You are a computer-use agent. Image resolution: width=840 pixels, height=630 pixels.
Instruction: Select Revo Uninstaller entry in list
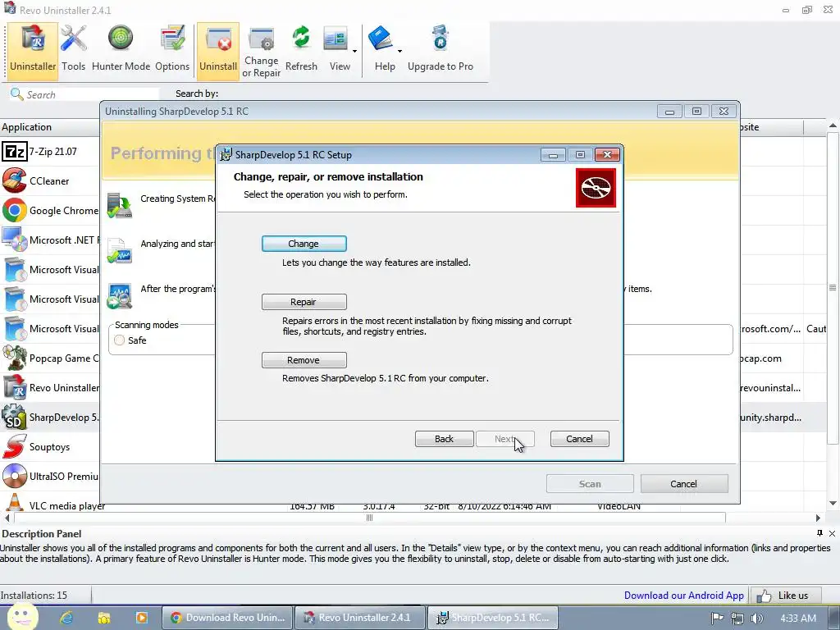[x=50, y=387]
